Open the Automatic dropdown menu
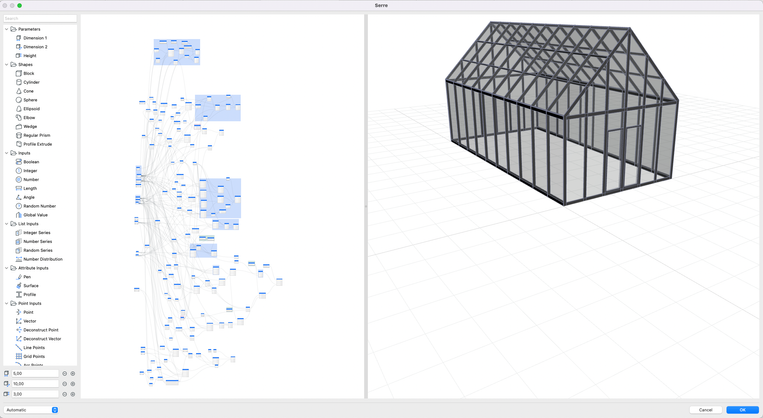Screen dimensions: 763x418 31,410
